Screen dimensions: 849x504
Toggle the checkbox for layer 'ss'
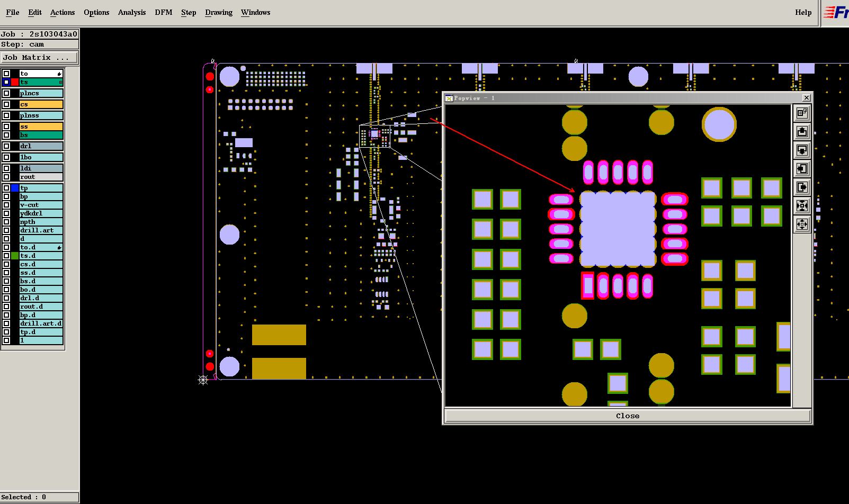(x=6, y=127)
